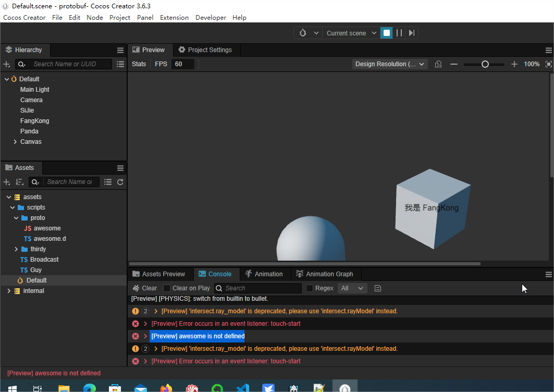Image resolution: width=554 pixels, height=392 pixels.
Task: Open Assets sort order icon
Action: click(19, 182)
